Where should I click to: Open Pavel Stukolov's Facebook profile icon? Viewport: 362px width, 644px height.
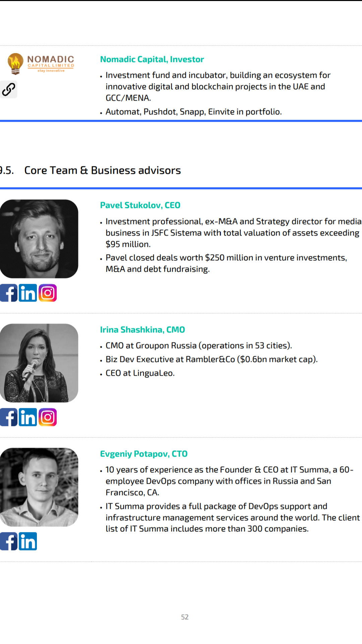pyautogui.click(x=9, y=293)
